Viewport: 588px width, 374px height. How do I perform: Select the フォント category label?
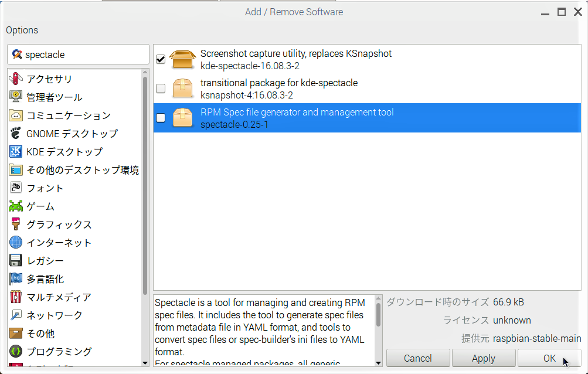tap(45, 188)
